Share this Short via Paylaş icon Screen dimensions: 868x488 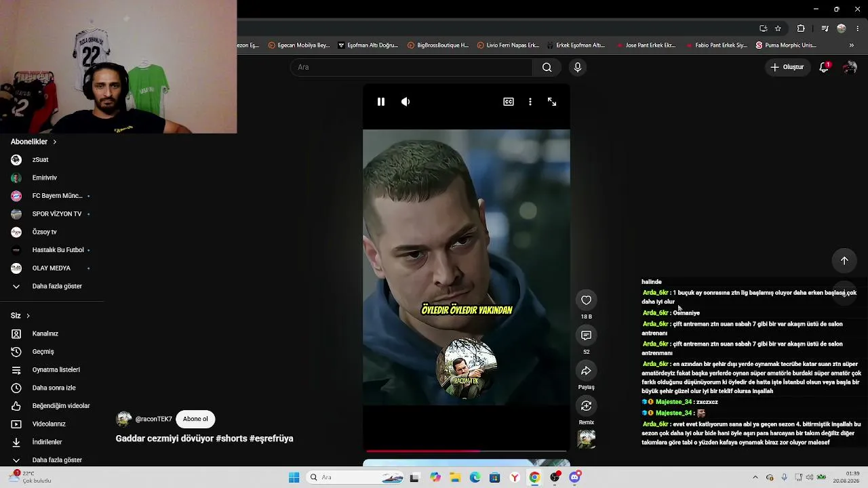point(587,371)
